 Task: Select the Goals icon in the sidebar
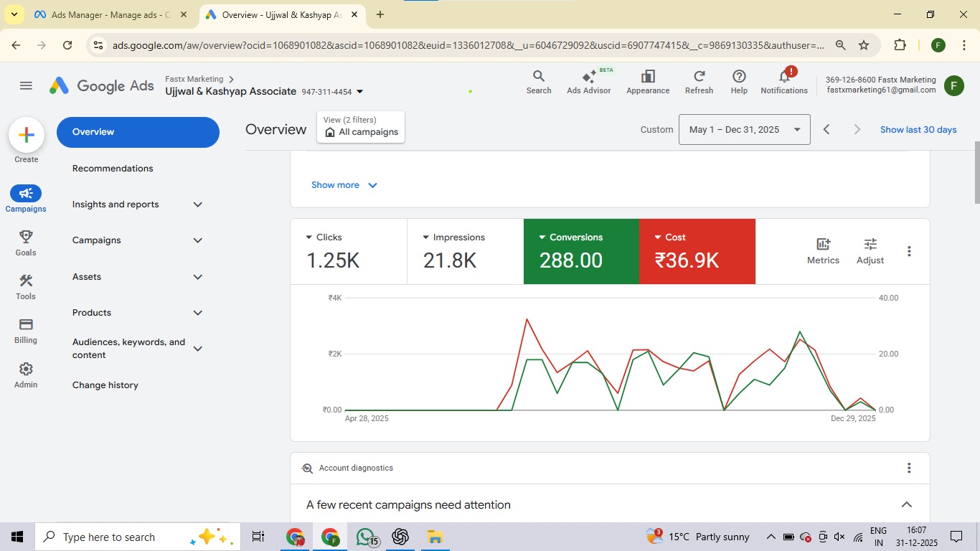(25, 242)
